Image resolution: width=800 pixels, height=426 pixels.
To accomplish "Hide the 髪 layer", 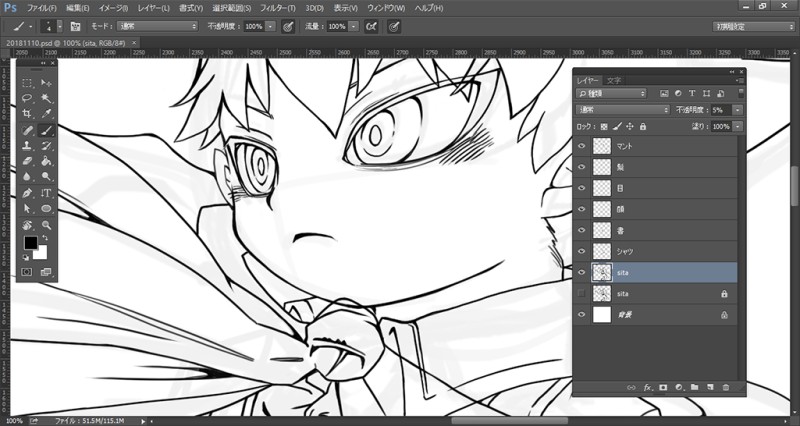I will 581,167.
